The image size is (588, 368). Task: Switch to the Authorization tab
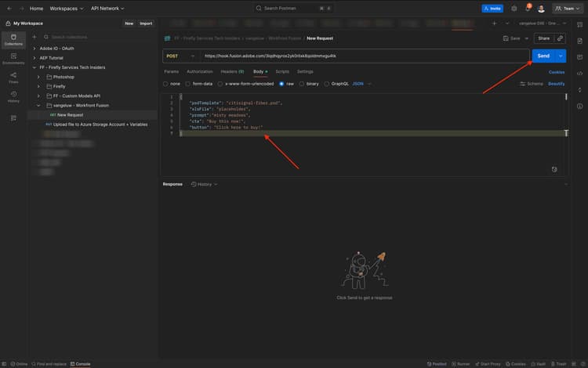pos(199,71)
